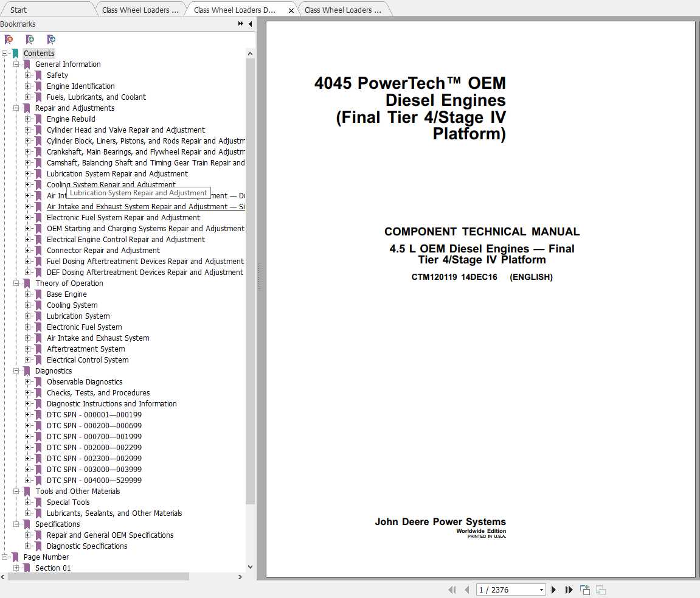This screenshot has width=700, height=598.
Task: Click bookmark icon next to Contents
Action: click(16, 54)
